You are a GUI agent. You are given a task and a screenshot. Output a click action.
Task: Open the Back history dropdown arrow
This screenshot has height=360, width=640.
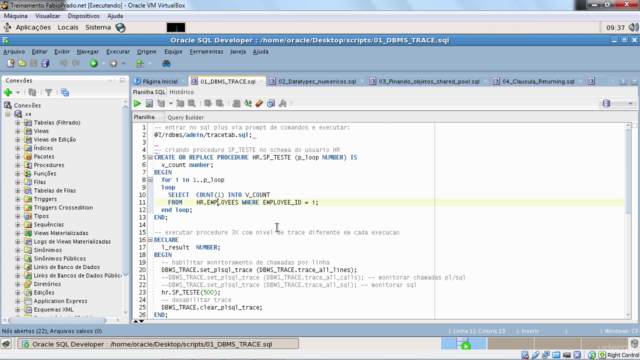[x=103, y=63]
